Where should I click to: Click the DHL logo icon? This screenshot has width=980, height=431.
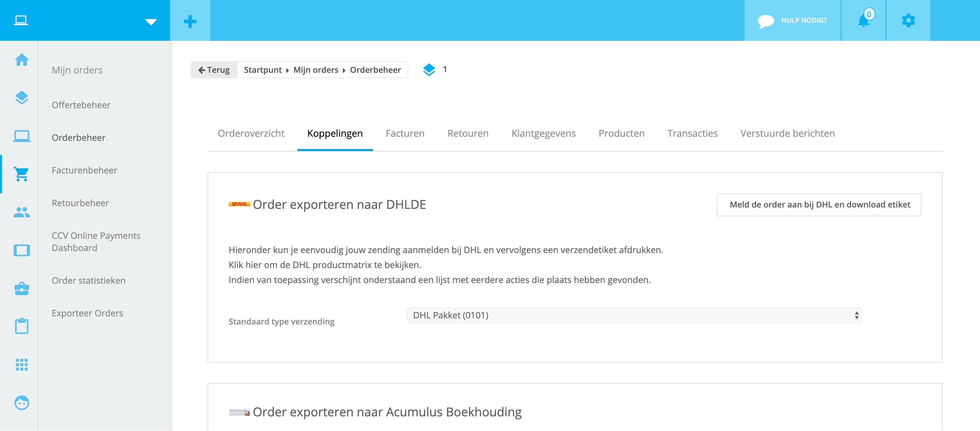[239, 204]
